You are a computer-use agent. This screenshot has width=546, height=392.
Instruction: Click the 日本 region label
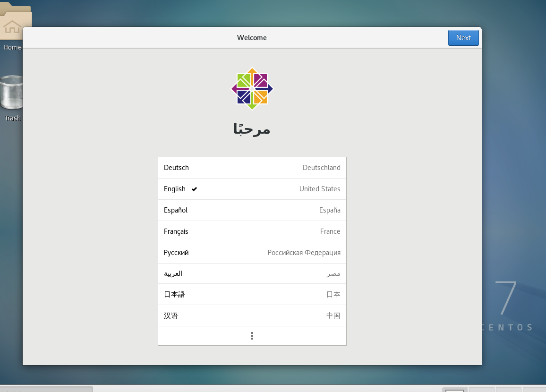pos(333,295)
